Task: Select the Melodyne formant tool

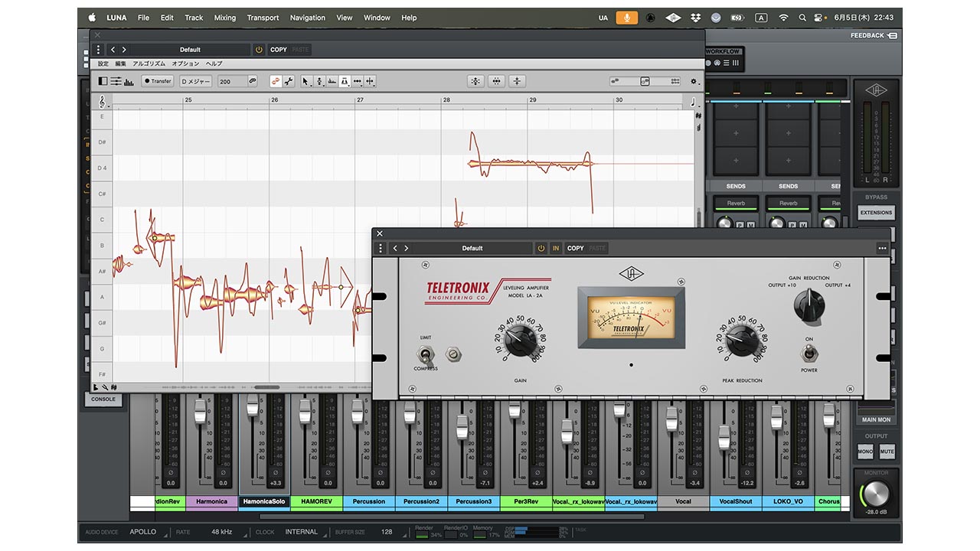Action: click(x=332, y=81)
